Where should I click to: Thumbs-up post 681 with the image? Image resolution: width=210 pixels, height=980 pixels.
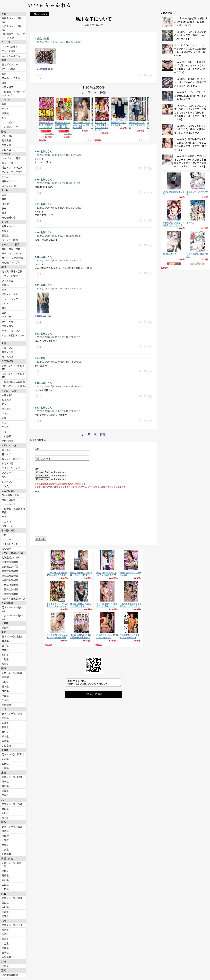point(37,322)
